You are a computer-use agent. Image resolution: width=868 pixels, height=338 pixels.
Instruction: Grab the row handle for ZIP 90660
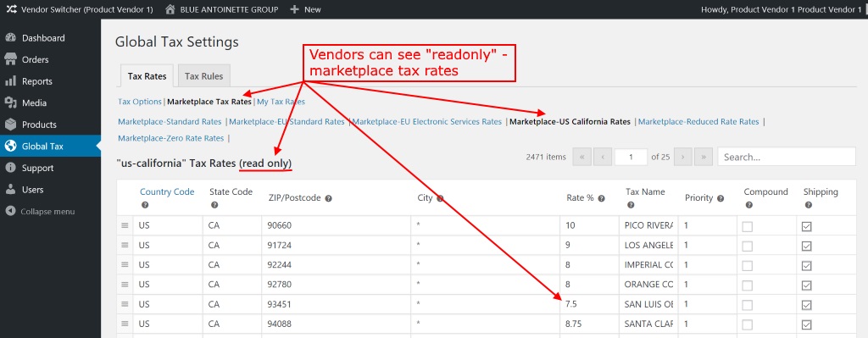pos(125,225)
